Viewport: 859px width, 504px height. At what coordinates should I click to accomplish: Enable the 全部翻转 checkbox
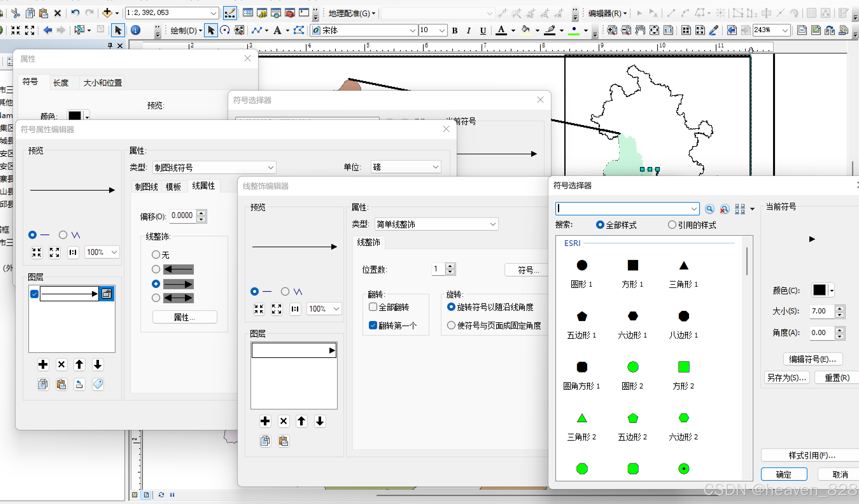pyautogui.click(x=373, y=307)
